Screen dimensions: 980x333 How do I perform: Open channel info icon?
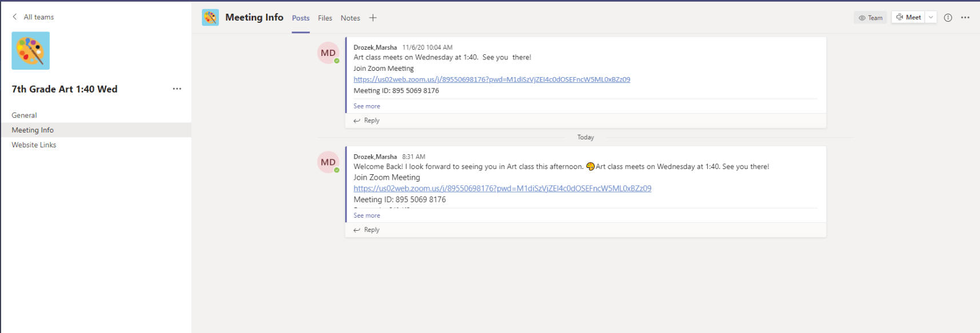click(948, 18)
